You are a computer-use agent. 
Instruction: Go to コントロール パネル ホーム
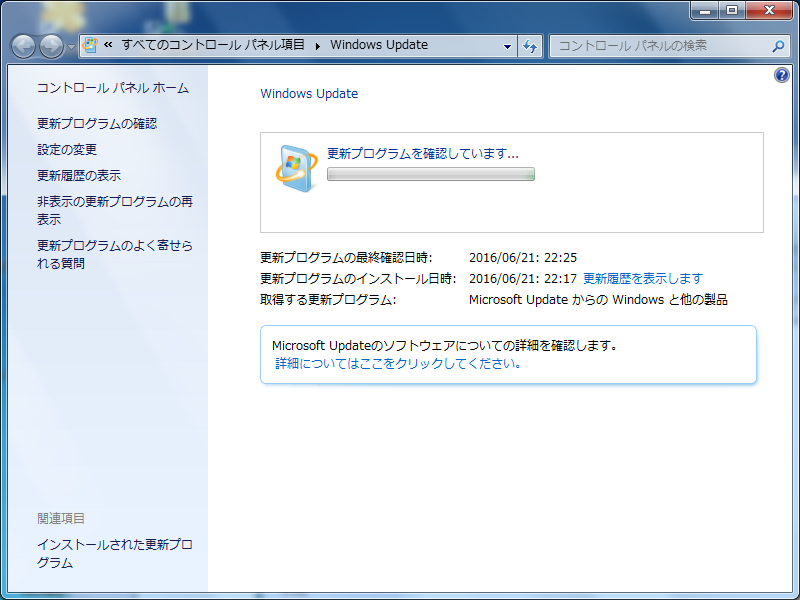113,88
